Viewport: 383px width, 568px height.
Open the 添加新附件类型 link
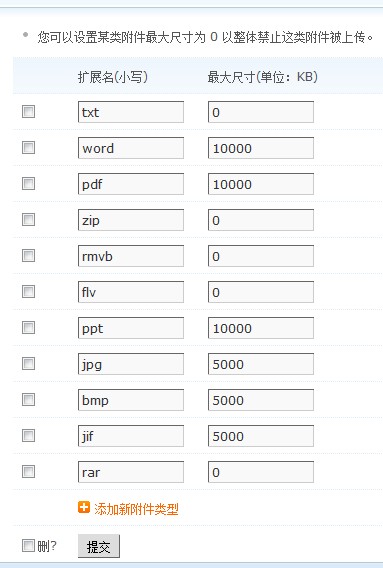coord(136,509)
